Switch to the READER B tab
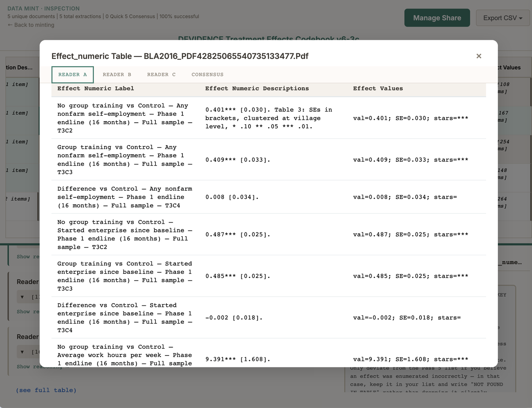532x408 pixels. pyautogui.click(x=117, y=74)
